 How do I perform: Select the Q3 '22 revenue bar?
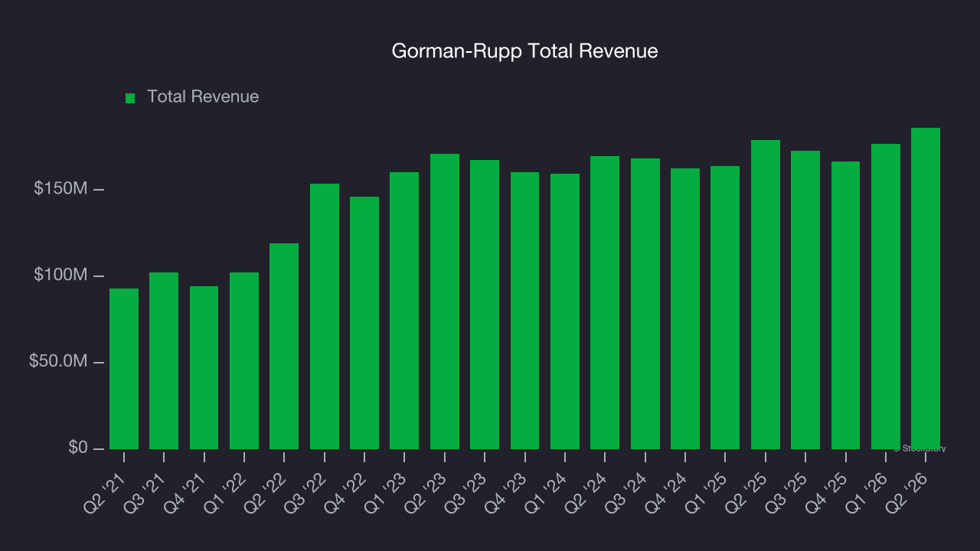pos(325,316)
